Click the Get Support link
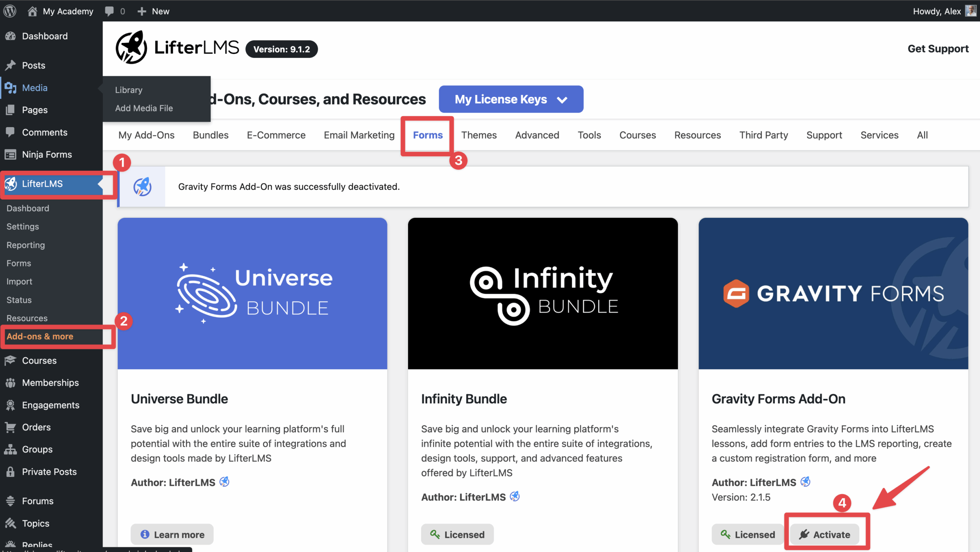Screen dimensions: 980x552 [938, 49]
